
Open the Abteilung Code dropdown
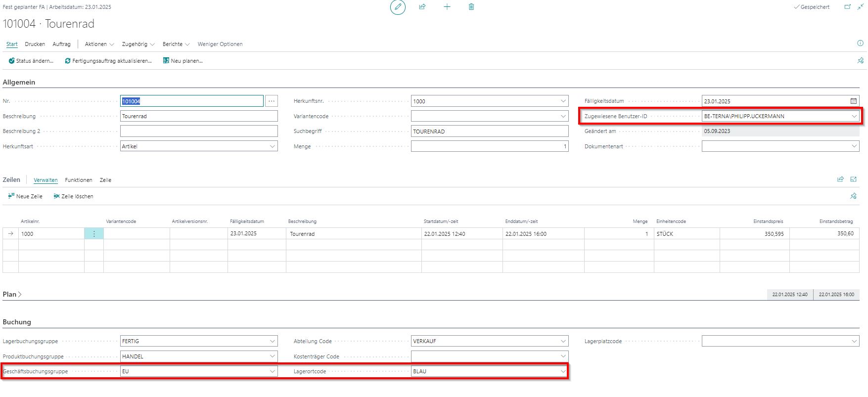point(563,341)
